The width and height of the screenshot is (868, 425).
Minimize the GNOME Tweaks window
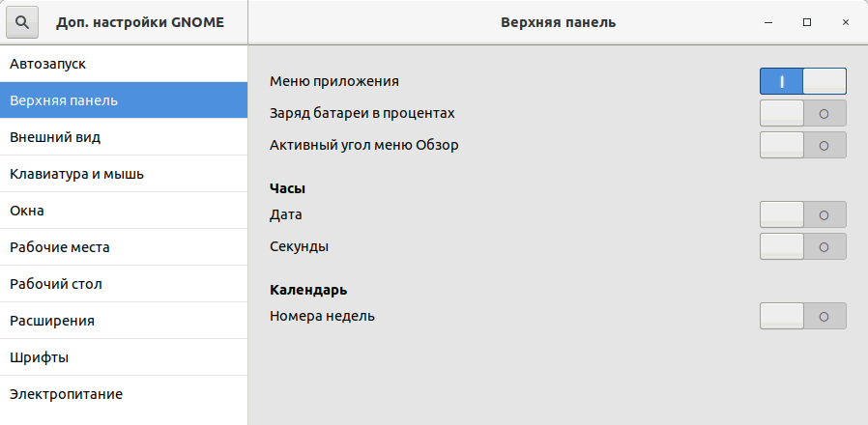(768, 22)
